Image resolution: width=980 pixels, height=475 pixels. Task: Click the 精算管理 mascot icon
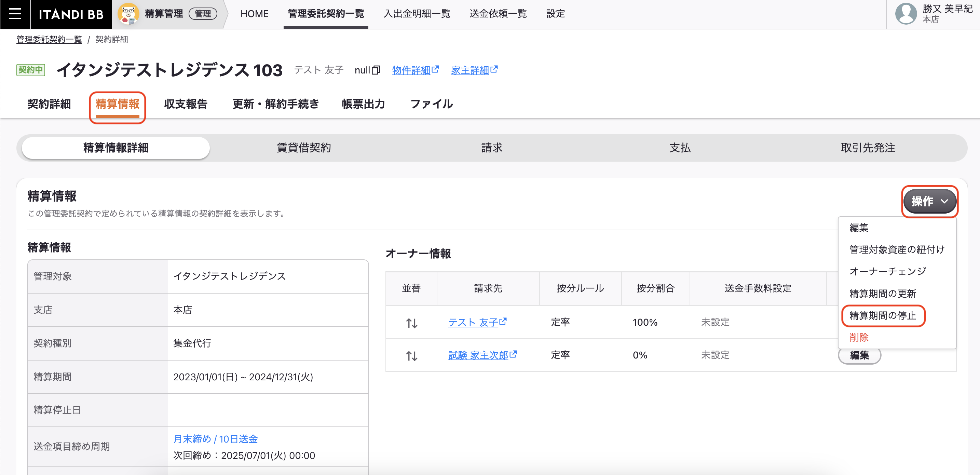(128, 14)
